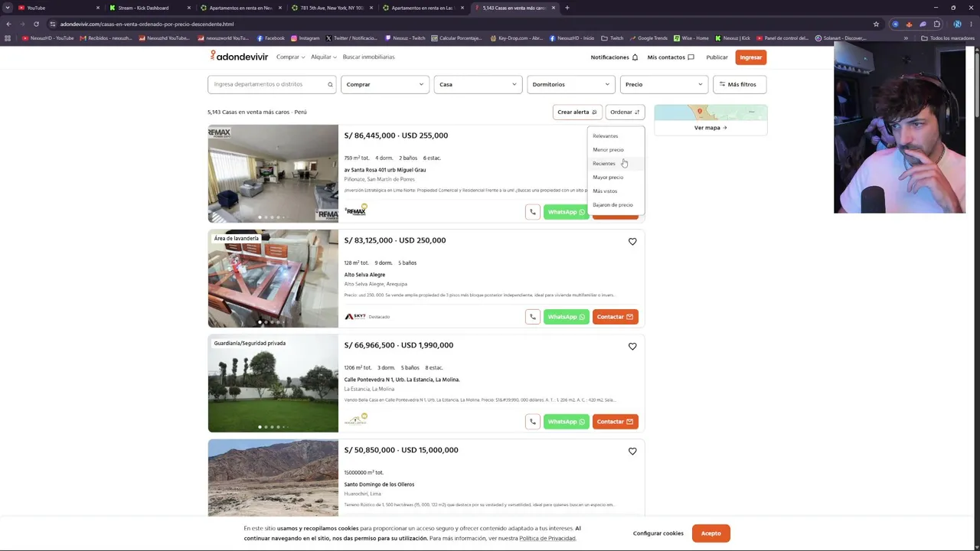The image size is (980, 551).
Task: Click Contactar for Calle Pontevedra listing
Action: 615,422
